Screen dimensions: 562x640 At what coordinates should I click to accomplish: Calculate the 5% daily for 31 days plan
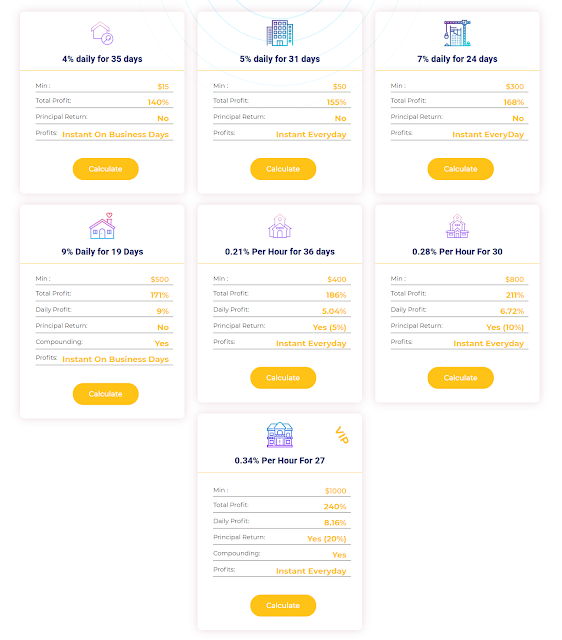coord(283,169)
